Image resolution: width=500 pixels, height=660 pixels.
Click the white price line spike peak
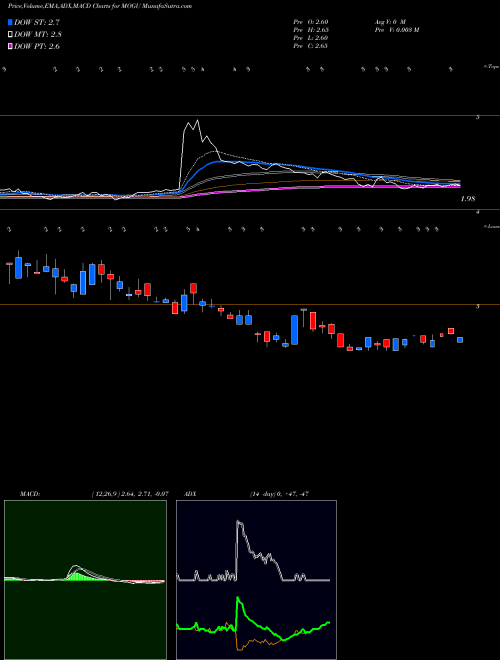197,121
